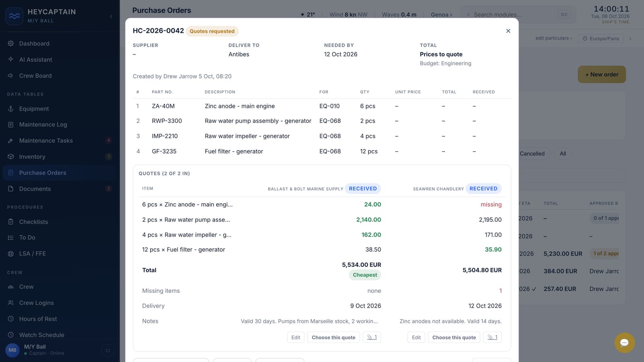Collapse the sidebar with chevron

click(x=111, y=16)
